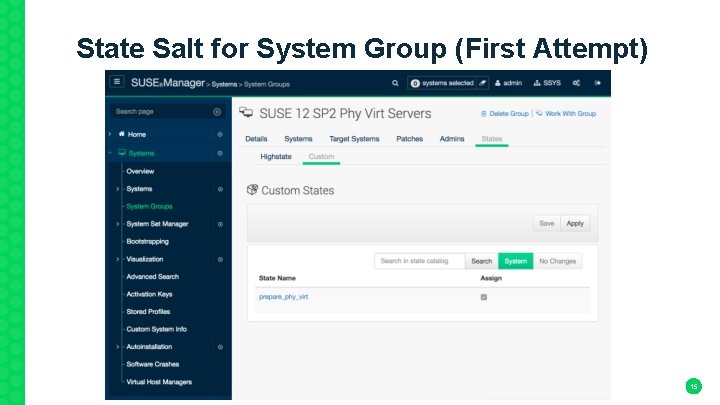The image size is (720, 405).
Task: Open the Admins tab
Action: (452, 139)
